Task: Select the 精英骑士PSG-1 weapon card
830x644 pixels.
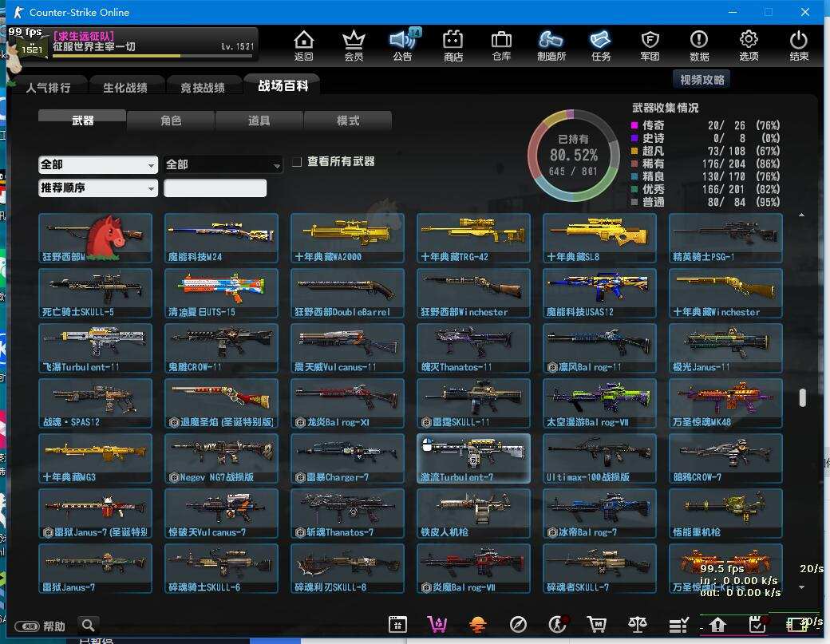Action: [725, 238]
